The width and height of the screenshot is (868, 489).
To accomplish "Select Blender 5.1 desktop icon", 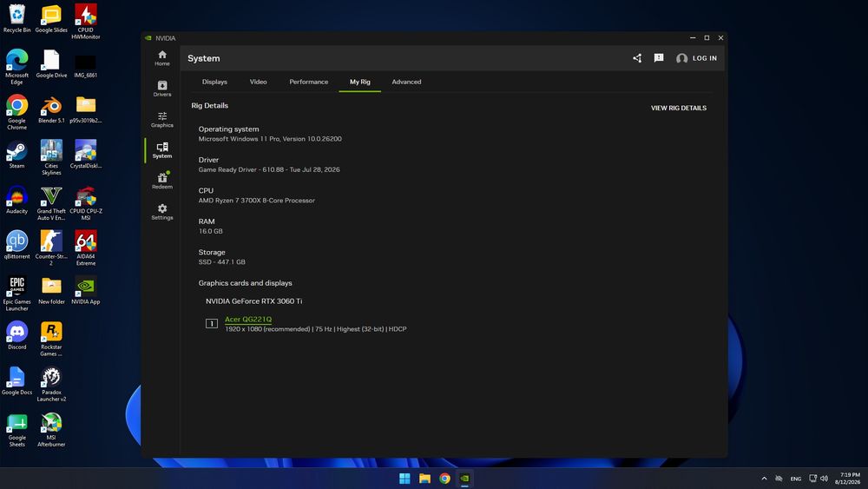I will tap(51, 109).
